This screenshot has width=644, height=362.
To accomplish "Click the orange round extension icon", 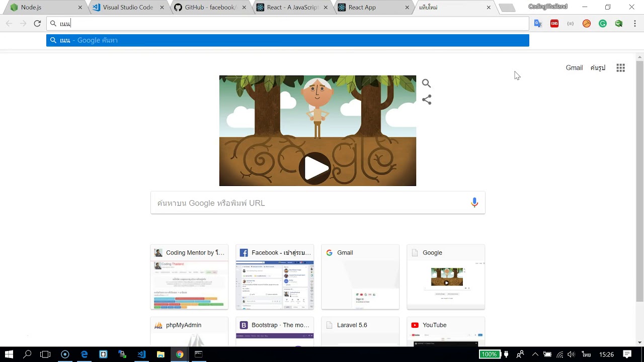I will click(x=587, y=24).
